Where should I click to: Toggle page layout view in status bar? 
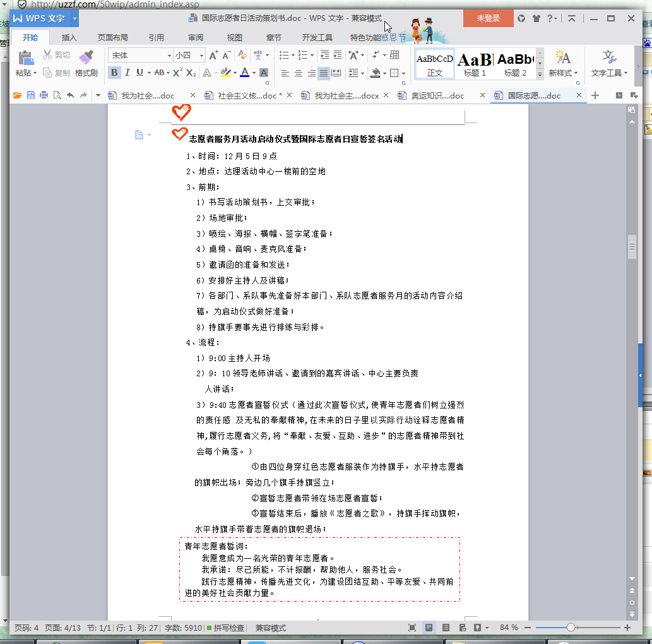pos(429,628)
